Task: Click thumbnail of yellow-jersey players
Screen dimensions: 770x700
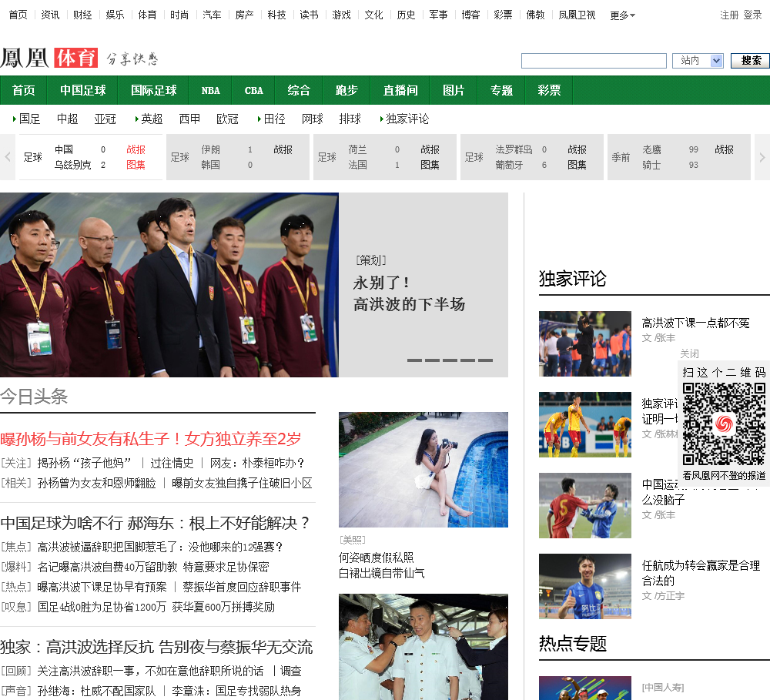Action: (585, 424)
